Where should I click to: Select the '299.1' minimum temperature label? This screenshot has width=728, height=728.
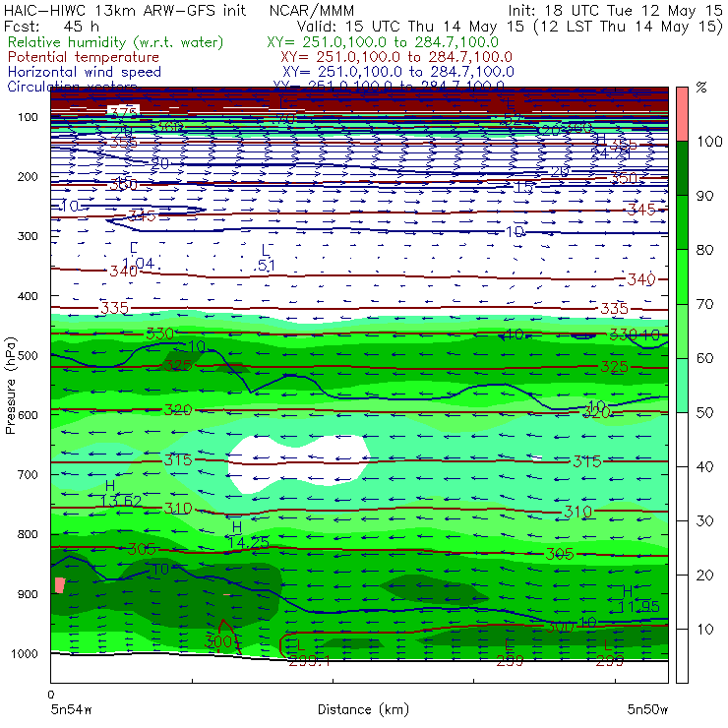coord(309,660)
